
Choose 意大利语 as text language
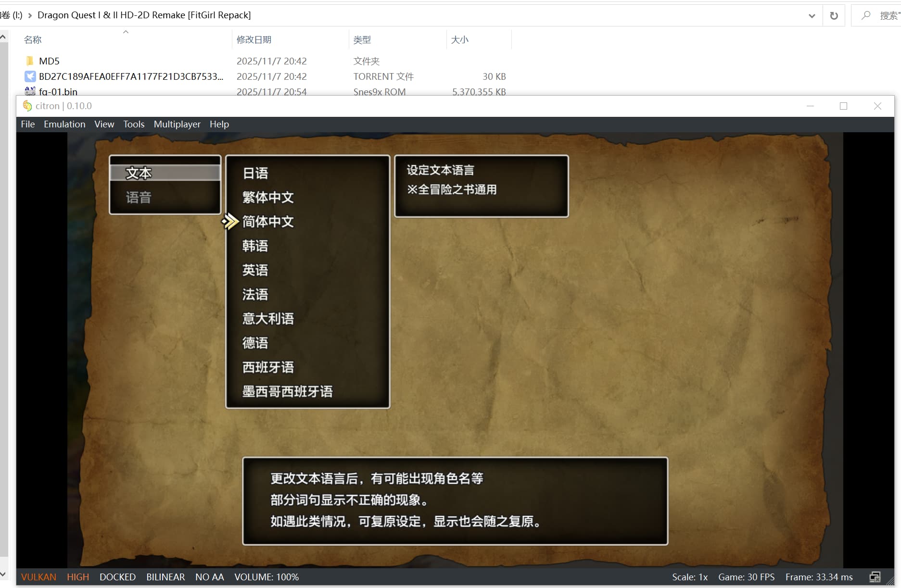click(x=268, y=318)
